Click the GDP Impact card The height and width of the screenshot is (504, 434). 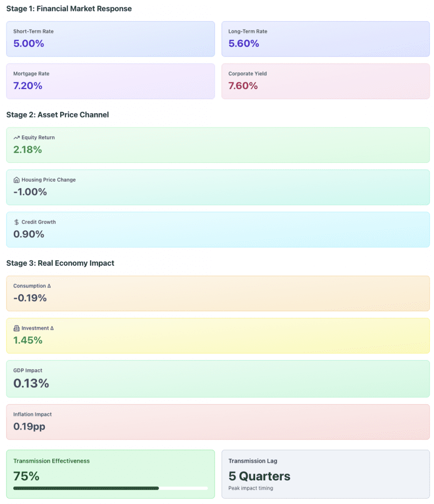pos(217,378)
